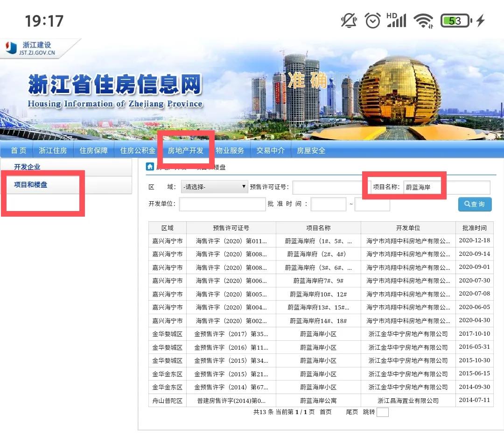
Task: Open the 交易中介 navigation tab
Action: pyautogui.click(x=270, y=150)
